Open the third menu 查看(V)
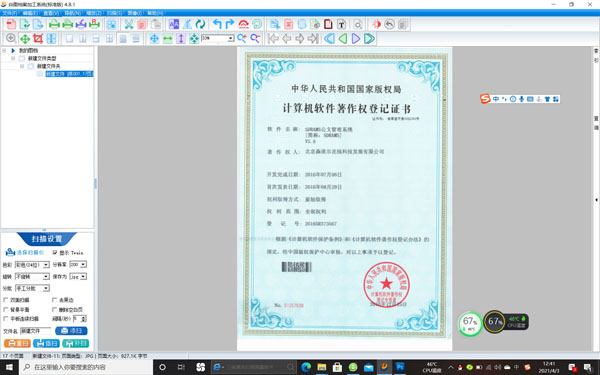The height and width of the screenshot is (375, 600). click(x=51, y=13)
